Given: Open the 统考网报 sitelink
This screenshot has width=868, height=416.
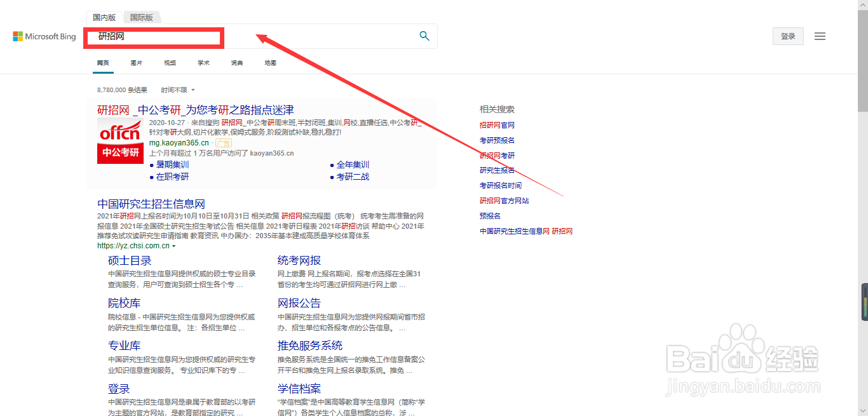Looking at the screenshot, I should point(299,260).
